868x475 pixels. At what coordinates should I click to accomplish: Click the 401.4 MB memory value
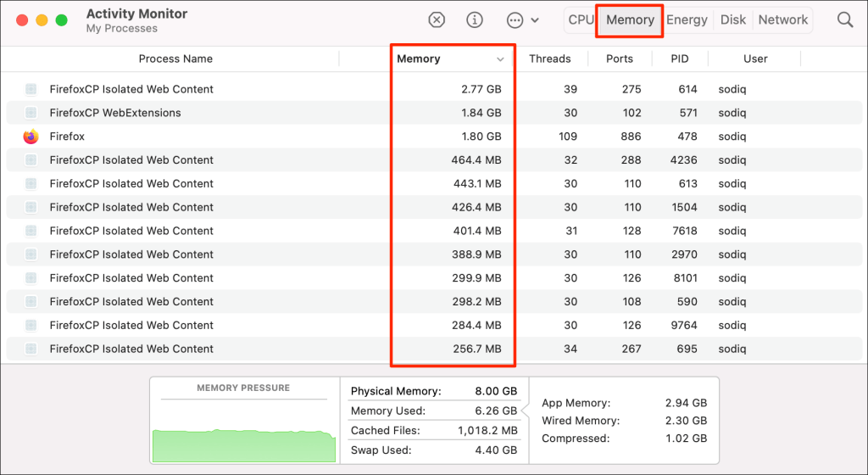click(477, 231)
